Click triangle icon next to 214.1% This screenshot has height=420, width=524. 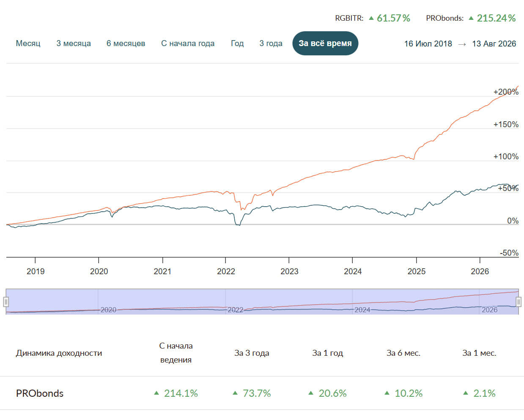[x=156, y=393]
